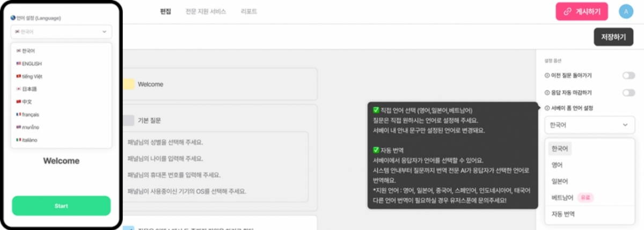The image size is (644, 230).
Task: Choose the Thai language option in the preview list
Action: [x=61, y=127]
